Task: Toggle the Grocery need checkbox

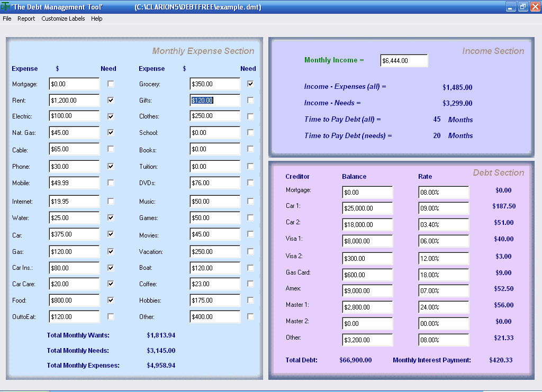Action: (250, 84)
